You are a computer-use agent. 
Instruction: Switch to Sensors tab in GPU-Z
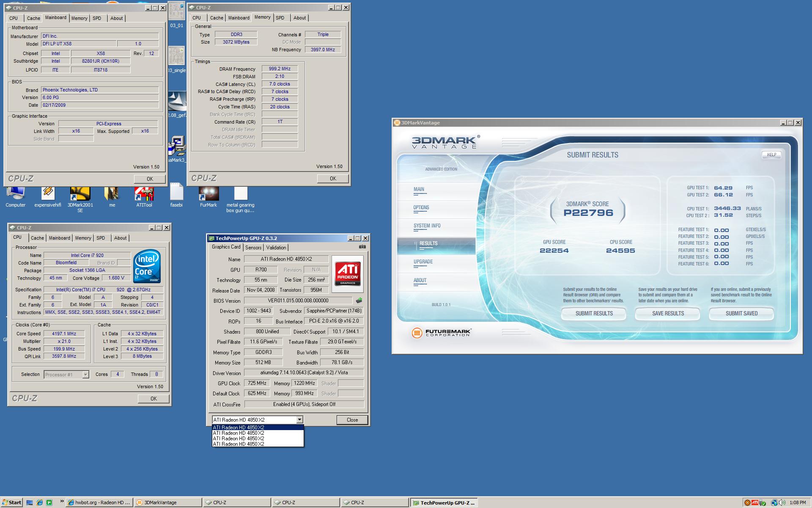click(x=253, y=248)
